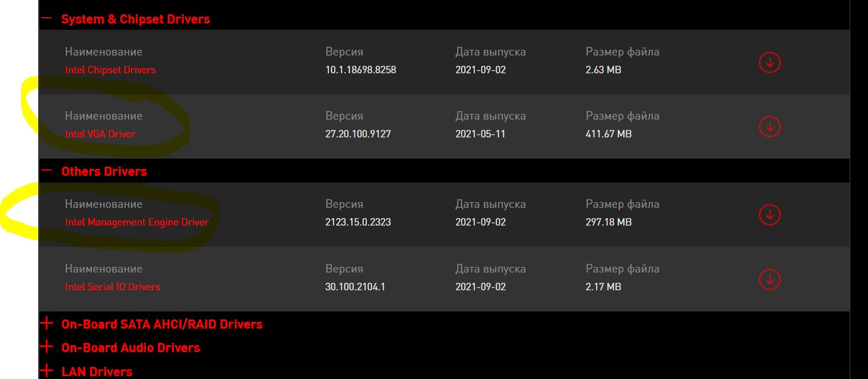Open the Intel VGA Driver link

tap(100, 134)
